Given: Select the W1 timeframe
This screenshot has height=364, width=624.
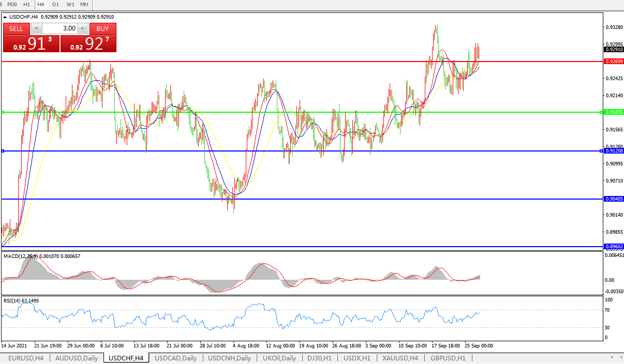Looking at the screenshot, I should pyautogui.click(x=70, y=4).
